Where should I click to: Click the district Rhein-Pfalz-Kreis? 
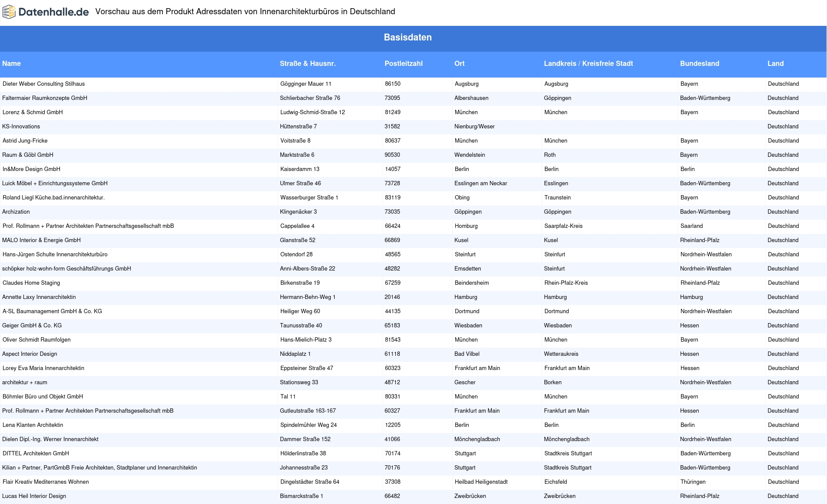pyautogui.click(x=566, y=283)
